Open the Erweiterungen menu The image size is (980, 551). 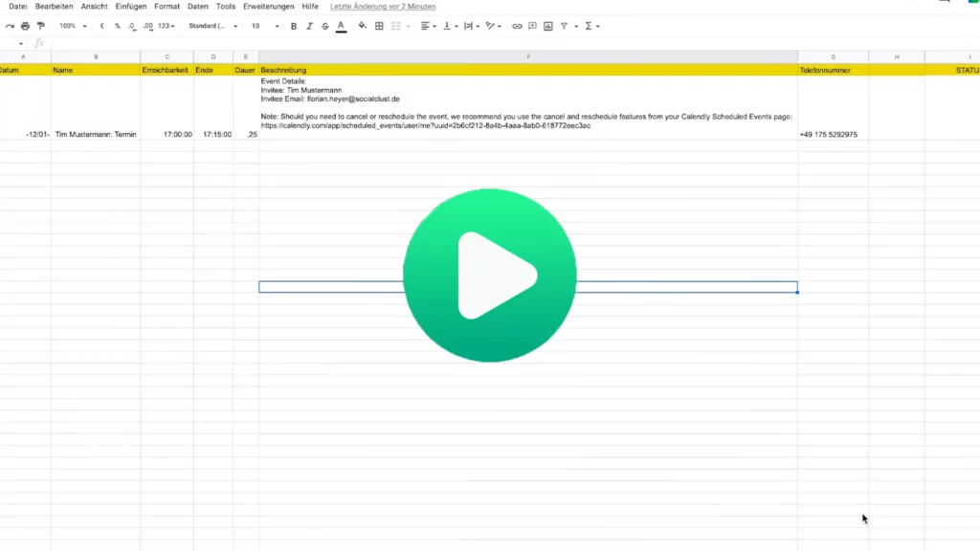click(269, 7)
